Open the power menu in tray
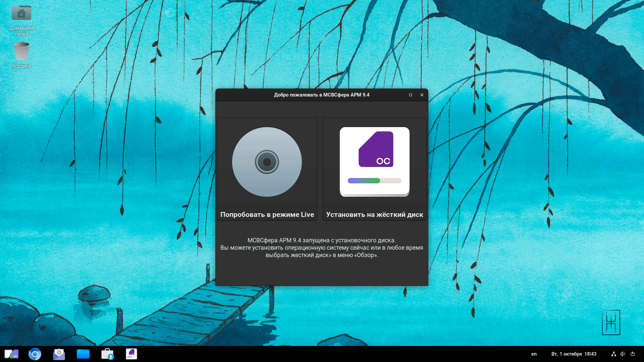Viewport: 644px width, 362px height. [633, 354]
